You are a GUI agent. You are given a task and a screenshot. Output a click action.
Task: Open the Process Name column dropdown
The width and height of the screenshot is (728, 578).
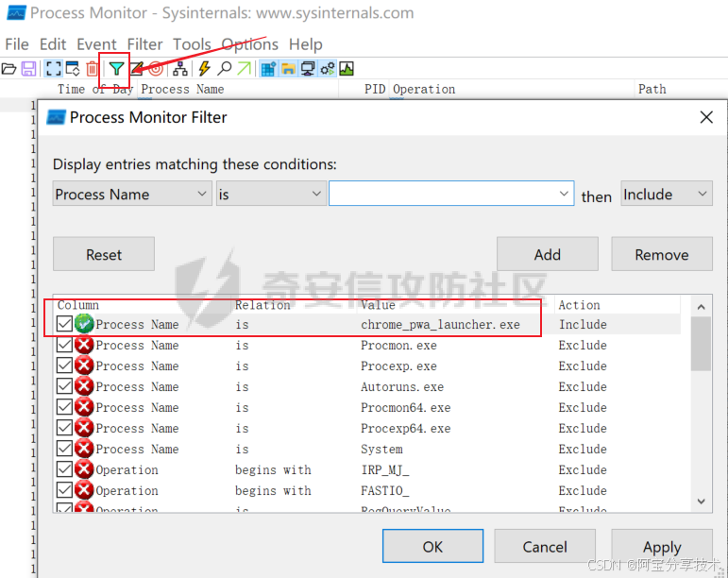point(132,194)
